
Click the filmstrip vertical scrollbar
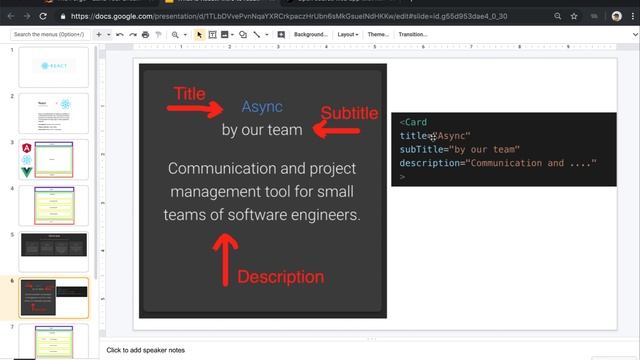96,163
